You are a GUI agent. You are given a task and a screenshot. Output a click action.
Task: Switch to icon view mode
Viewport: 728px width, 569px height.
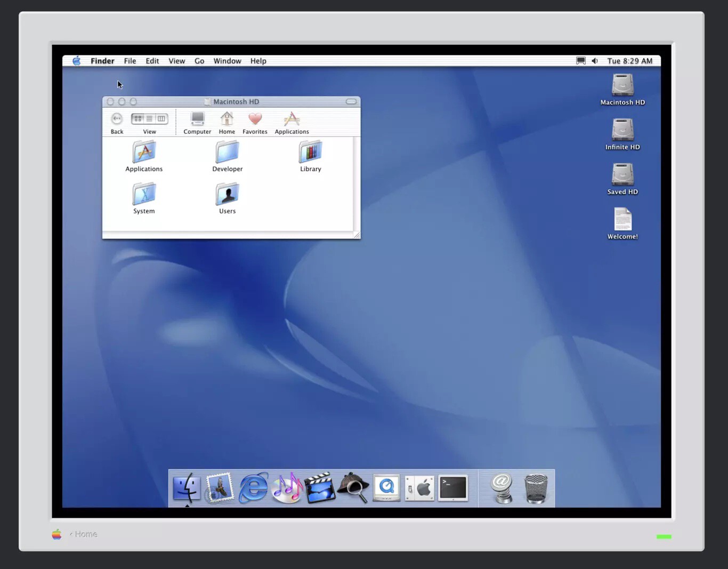coord(138,119)
